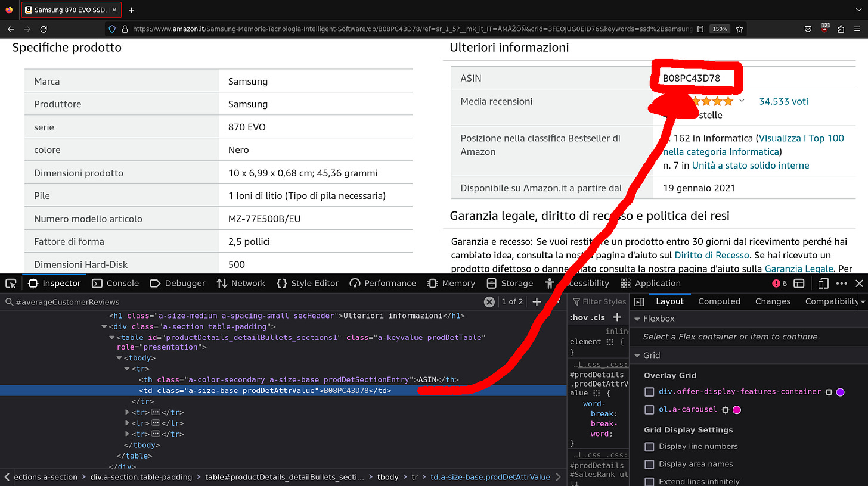
Task: Open the Firefox application hamburger menu
Action: click(857, 29)
